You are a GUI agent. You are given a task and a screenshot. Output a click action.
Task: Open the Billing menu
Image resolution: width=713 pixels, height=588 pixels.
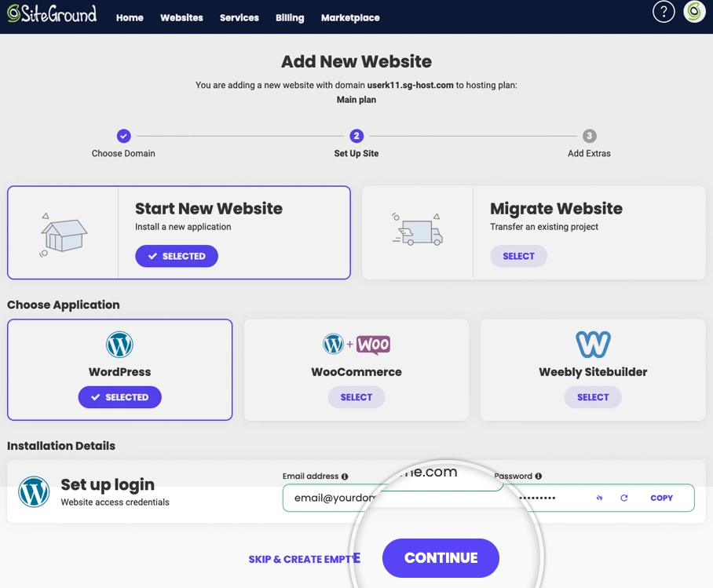click(x=290, y=17)
